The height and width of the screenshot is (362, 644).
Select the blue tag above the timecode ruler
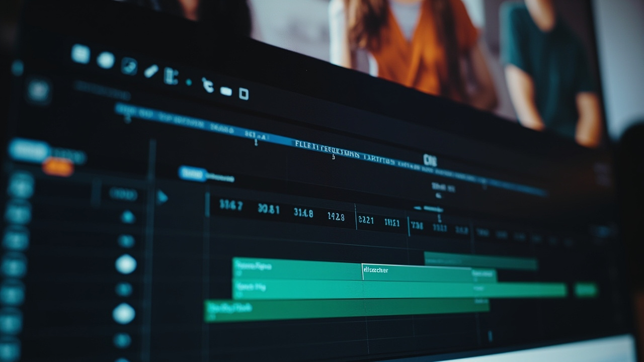(x=193, y=173)
